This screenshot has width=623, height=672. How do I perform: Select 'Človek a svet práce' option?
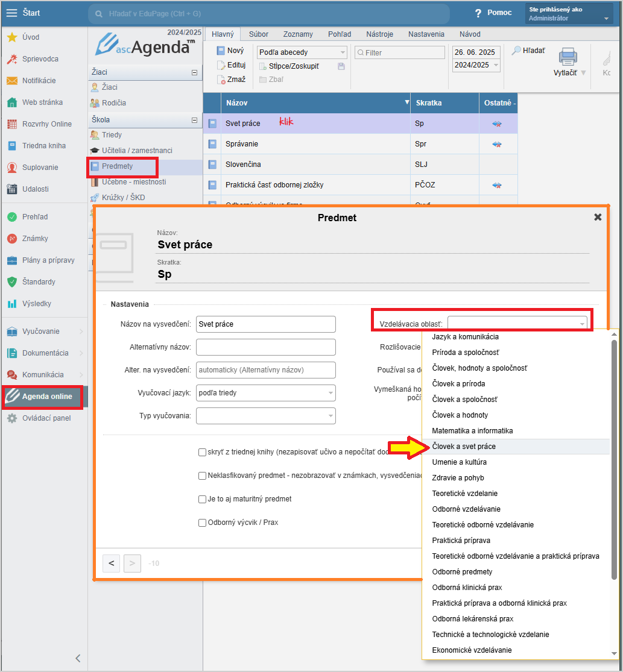click(x=464, y=447)
